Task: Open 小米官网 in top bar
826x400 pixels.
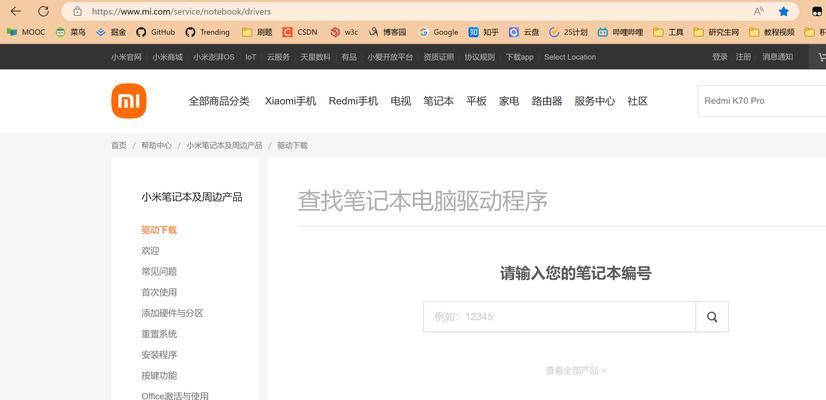Action: (126, 57)
